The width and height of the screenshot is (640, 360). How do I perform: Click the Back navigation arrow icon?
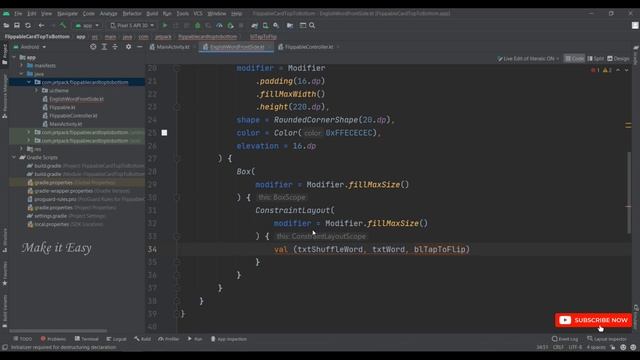pyautogui.click(x=41, y=25)
